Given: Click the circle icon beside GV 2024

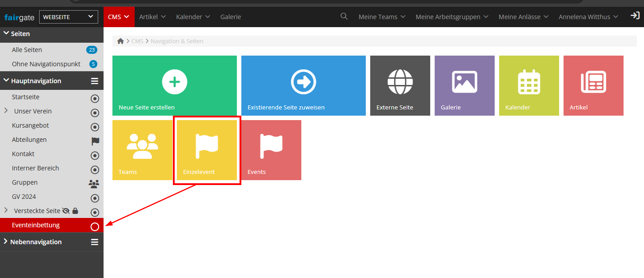Looking at the screenshot, I should 95,198.
